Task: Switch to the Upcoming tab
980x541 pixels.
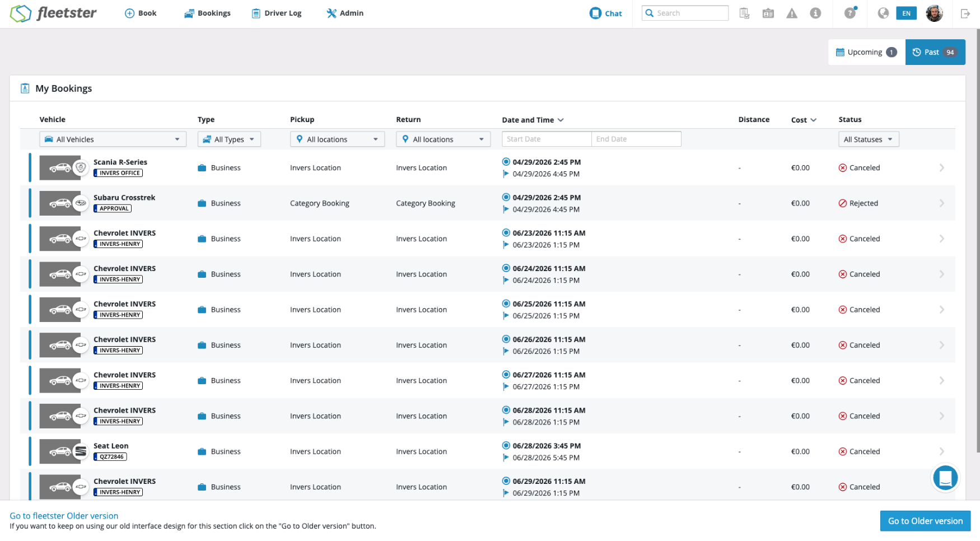Action: (866, 52)
